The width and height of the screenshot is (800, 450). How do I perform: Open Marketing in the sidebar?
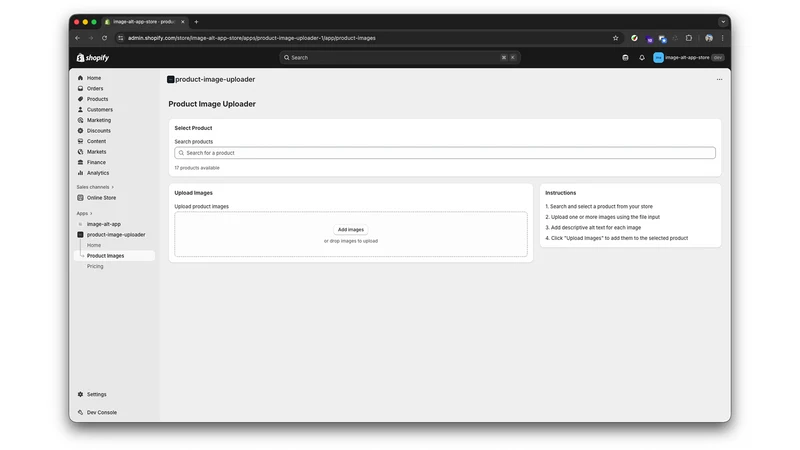coord(98,120)
